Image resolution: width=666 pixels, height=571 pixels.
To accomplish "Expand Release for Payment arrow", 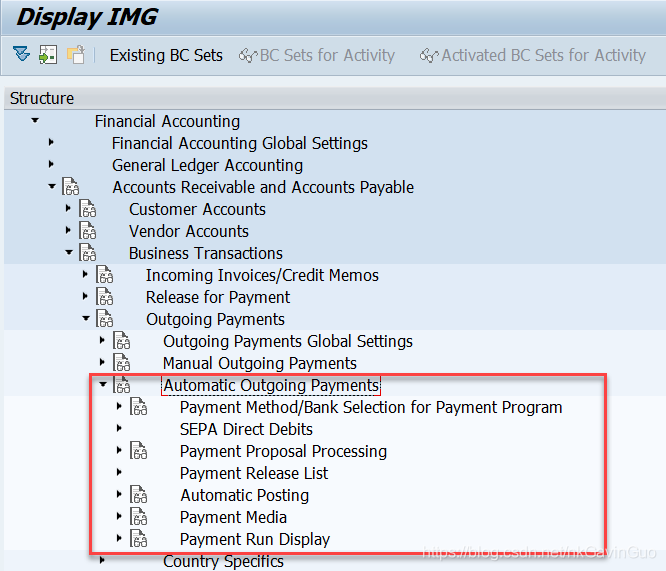I will 85,296.
